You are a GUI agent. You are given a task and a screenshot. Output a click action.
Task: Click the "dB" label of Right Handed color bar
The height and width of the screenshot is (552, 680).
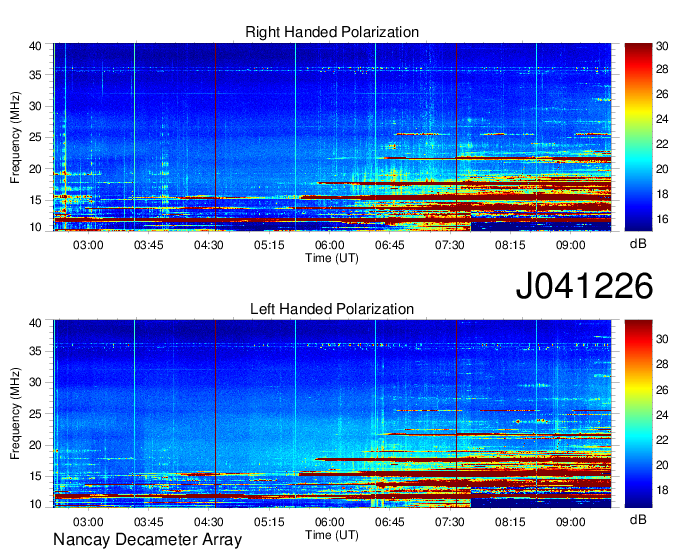pos(638,244)
